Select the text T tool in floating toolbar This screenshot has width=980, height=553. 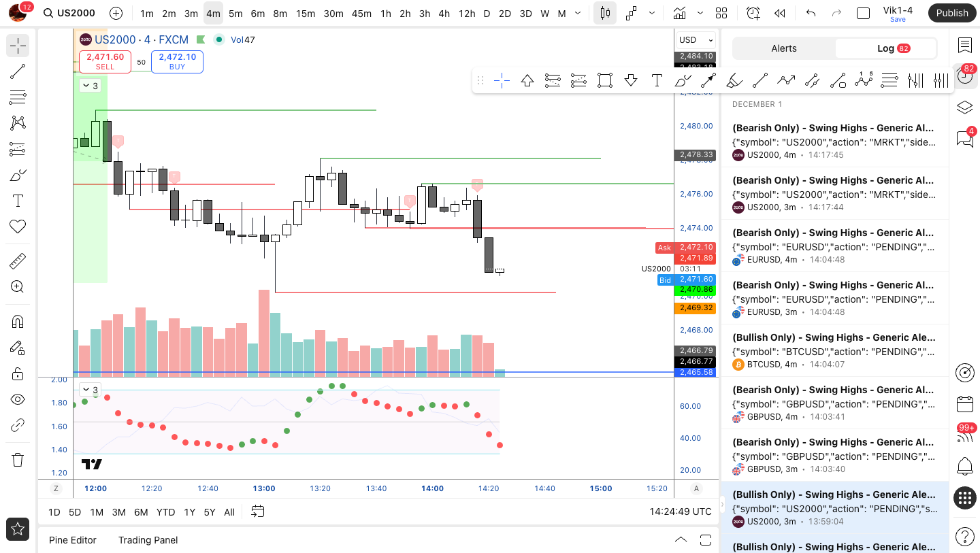pyautogui.click(x=657, y=81)
